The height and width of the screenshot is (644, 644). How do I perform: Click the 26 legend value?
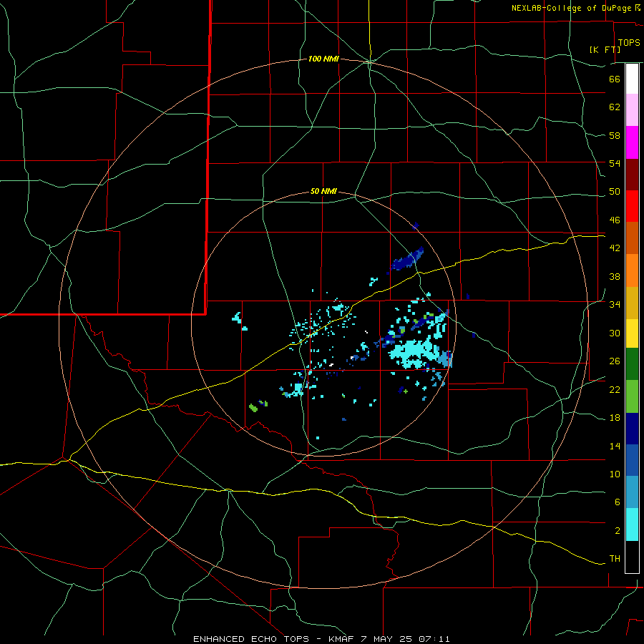click(615, 361)
